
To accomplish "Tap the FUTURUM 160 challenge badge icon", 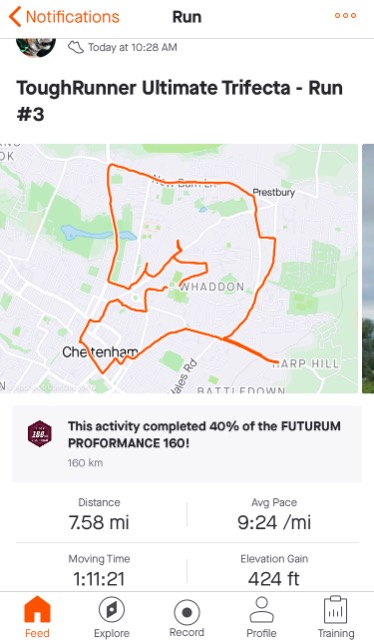I will click(x=40, y=433).
